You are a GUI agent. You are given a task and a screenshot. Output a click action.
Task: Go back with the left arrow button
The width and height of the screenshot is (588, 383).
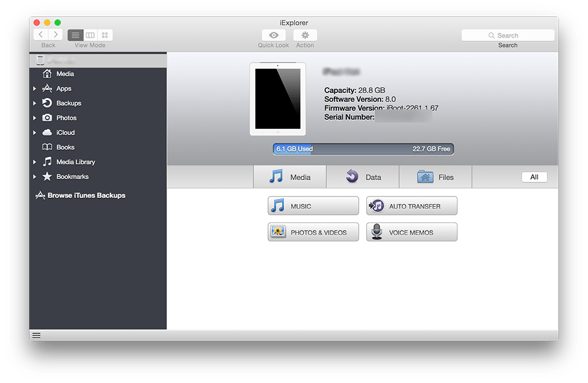click(x=41, y=35)
